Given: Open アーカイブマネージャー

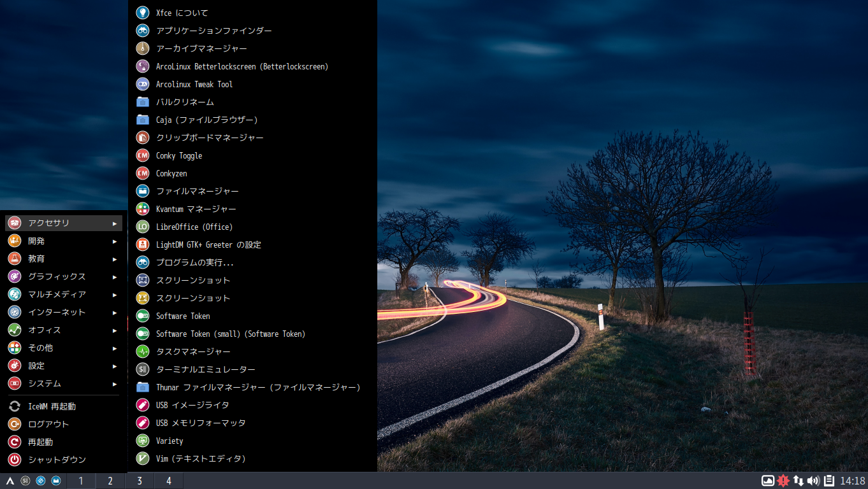Looking at the screenshot, I should 252,48.
